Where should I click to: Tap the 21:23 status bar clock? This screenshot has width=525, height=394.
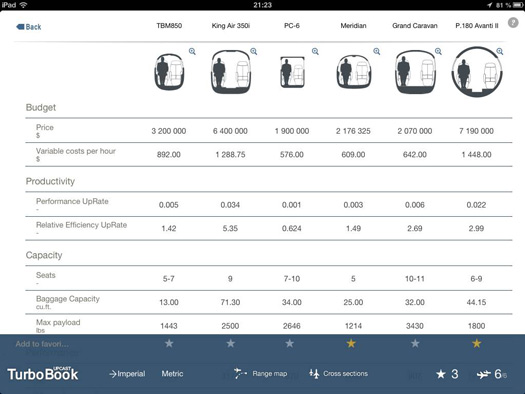click(x=262, y=5)
